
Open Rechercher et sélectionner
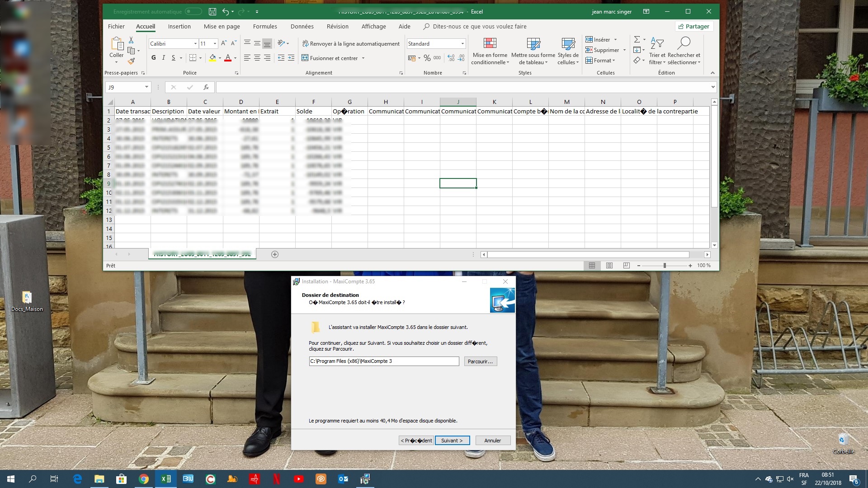tap(684, 51)
